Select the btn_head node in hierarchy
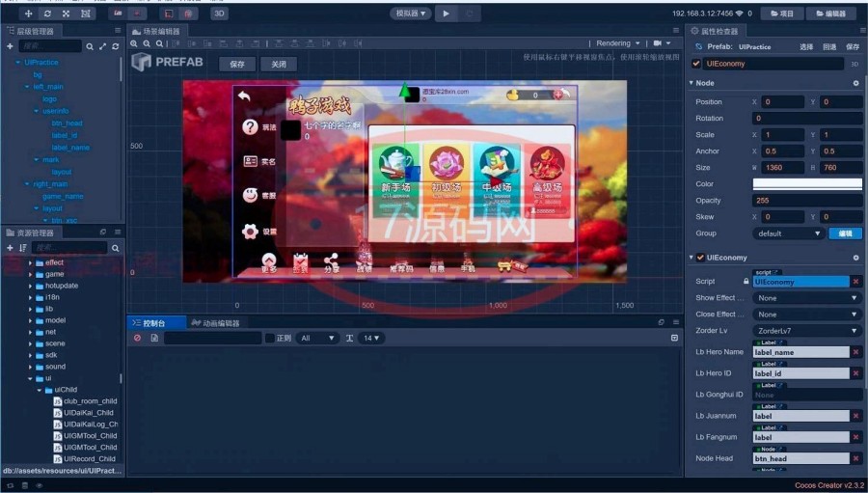Image resolution: width=868 pixels, height=493 pixels. click(67, 123)
